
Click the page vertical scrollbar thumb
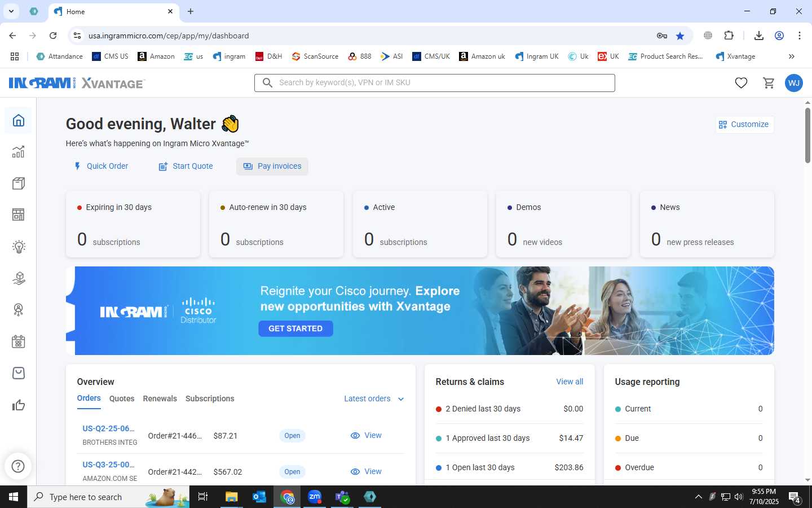pos(807,135)
